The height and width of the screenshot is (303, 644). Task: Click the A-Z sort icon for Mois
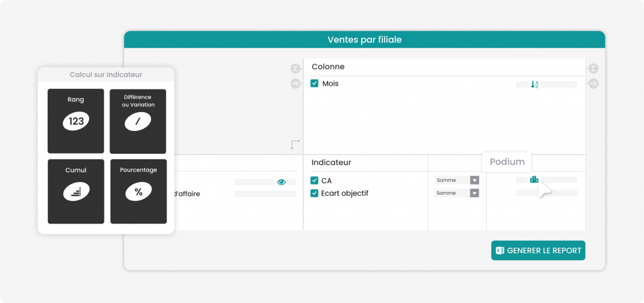click(535, 84)
